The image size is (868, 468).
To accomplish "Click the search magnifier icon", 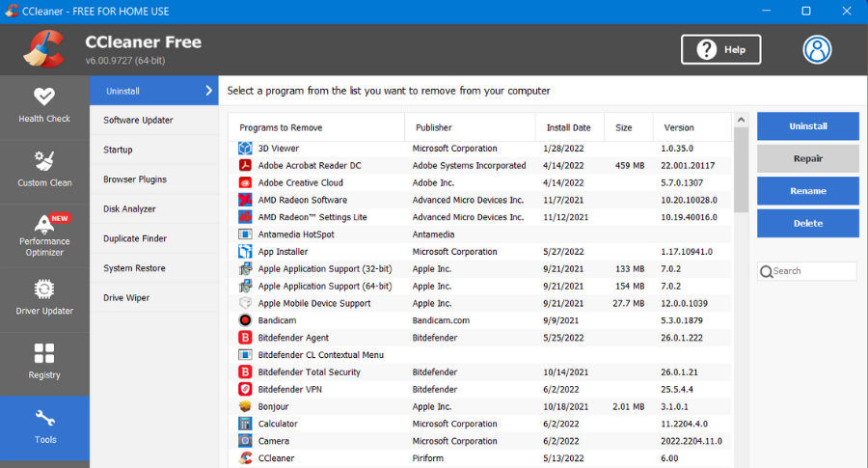I will pos(766,271).
